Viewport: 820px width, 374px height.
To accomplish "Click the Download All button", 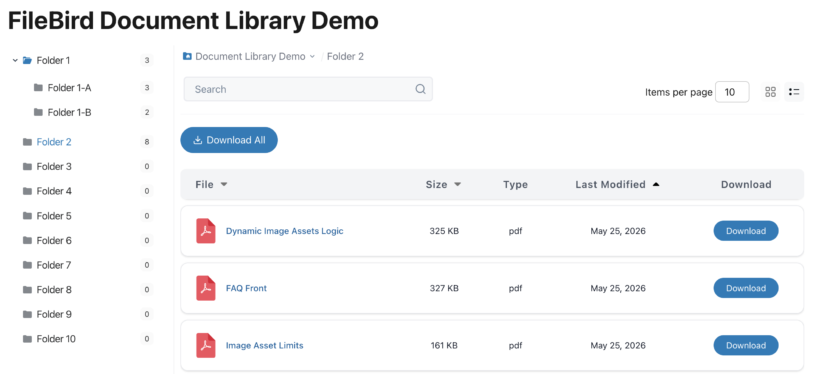I will point(229,140).
